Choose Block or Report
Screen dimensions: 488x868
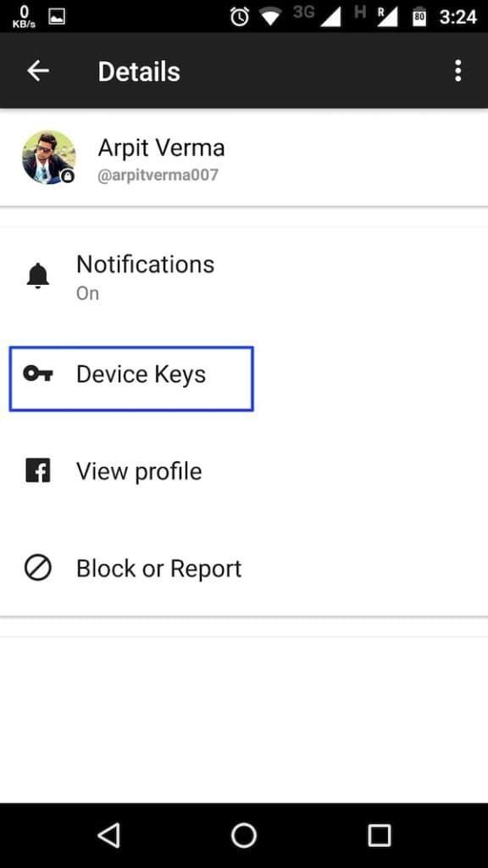tap(244, 569)
